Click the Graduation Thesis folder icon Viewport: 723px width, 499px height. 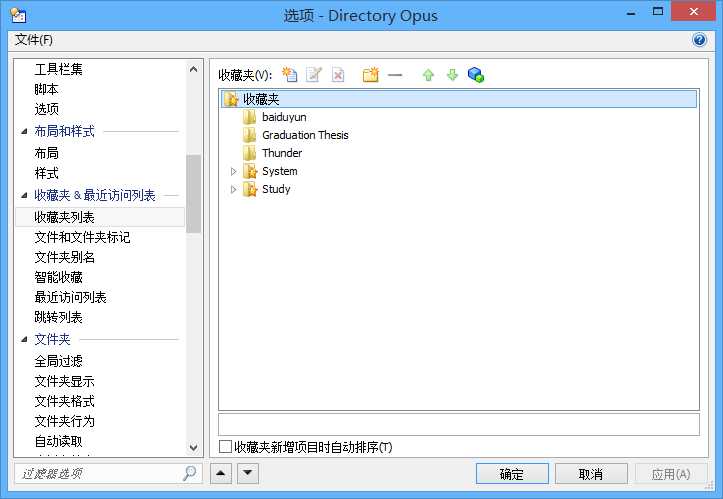[x=249, y=135]
